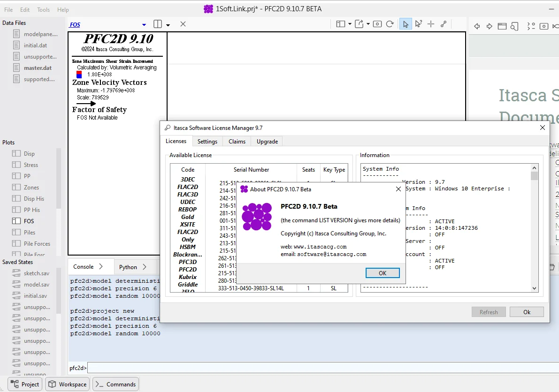This screenshot has height=392, width=559.
Task: Expand split pane dropdown arrow
Action: (168, 25)
